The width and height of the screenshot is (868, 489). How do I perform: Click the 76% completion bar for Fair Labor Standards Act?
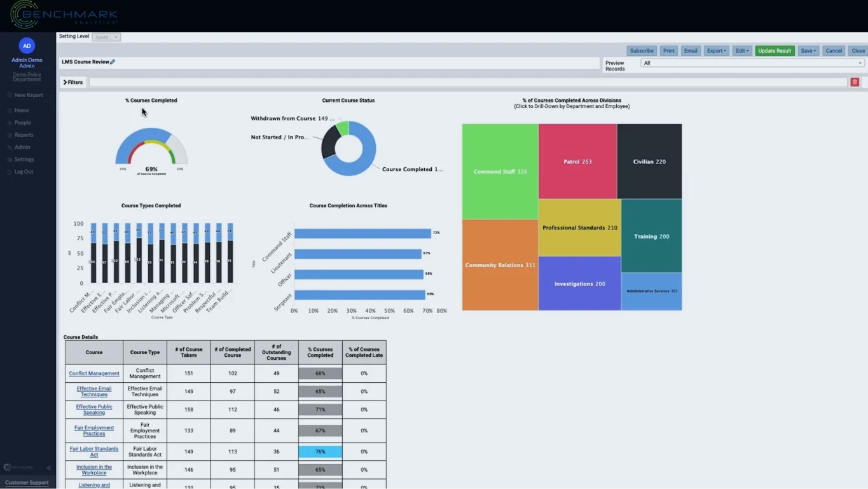click(x=320, y=451)
